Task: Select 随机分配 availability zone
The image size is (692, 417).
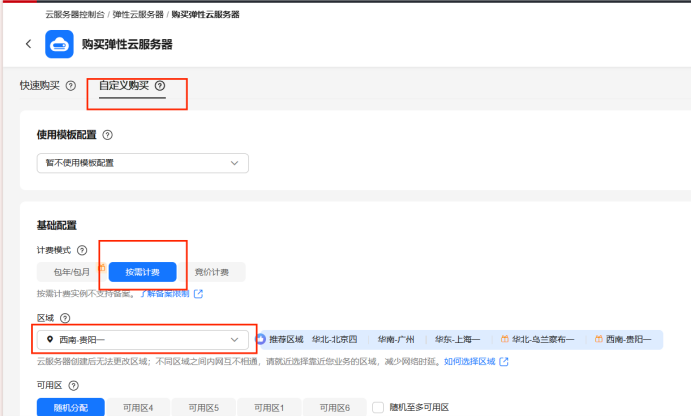Action: (71, 407)
